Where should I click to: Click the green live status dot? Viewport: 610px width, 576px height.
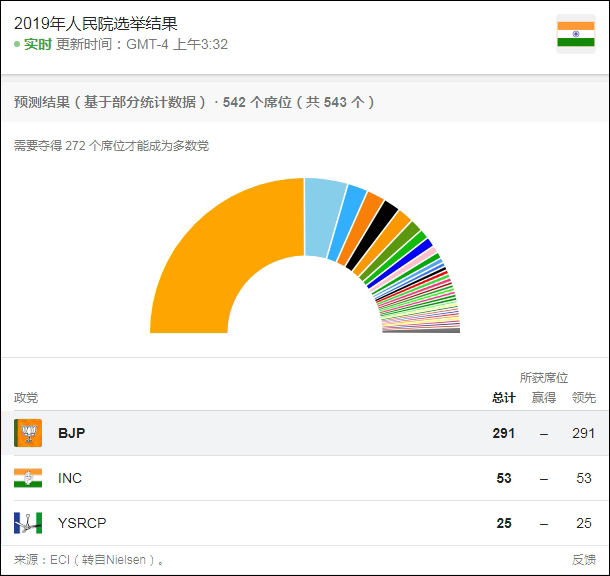pos(17,45)
